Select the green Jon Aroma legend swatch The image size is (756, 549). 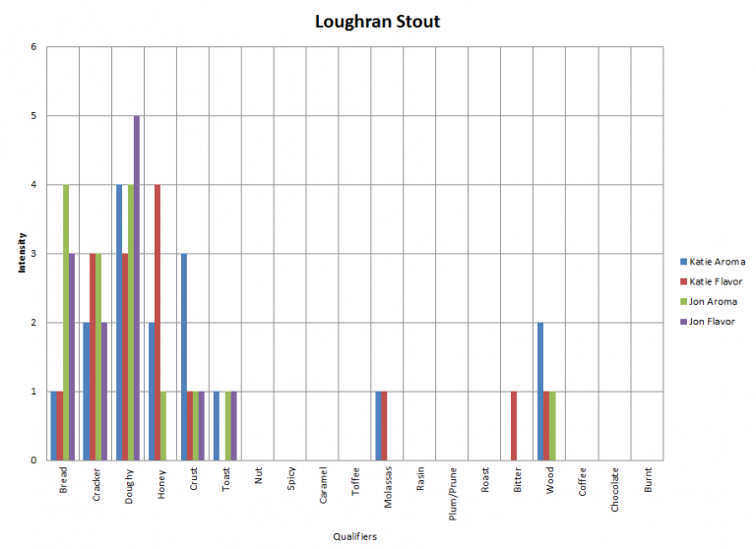coord(681,301)
